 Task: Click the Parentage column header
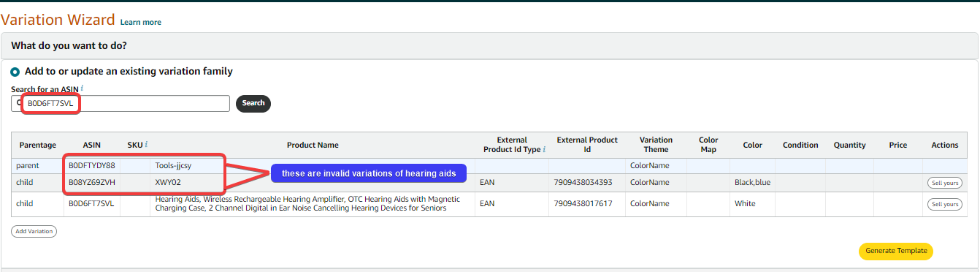click(38, 145)
